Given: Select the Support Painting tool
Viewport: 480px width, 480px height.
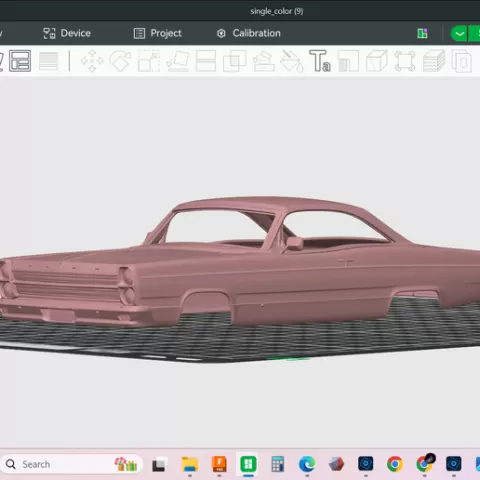Looking at the screenshot, I should (x=264, y=61).
